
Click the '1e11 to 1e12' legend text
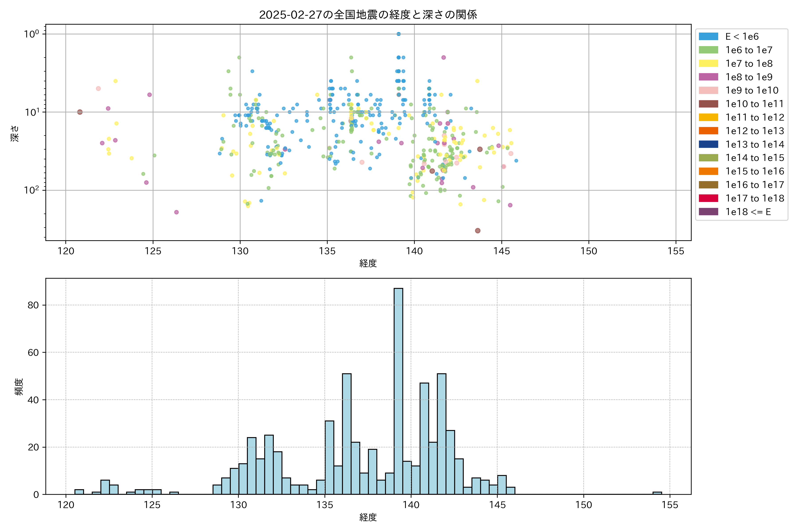[755, 117]
